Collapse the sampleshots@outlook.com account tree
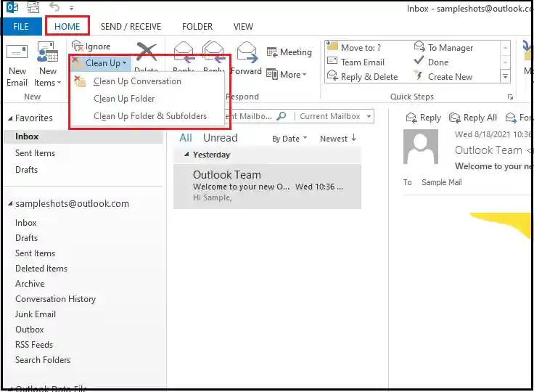 [10, 204]
